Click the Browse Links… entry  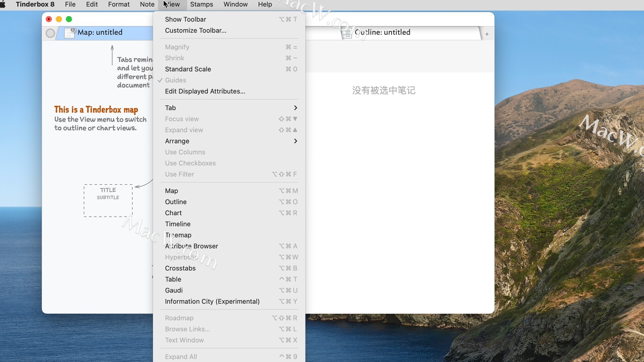coord(229,329)
